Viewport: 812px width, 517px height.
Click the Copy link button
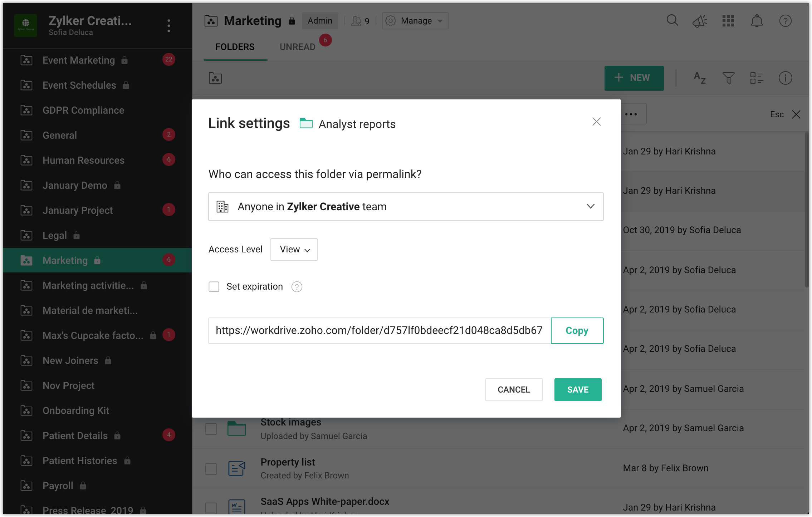coord(577,331)
